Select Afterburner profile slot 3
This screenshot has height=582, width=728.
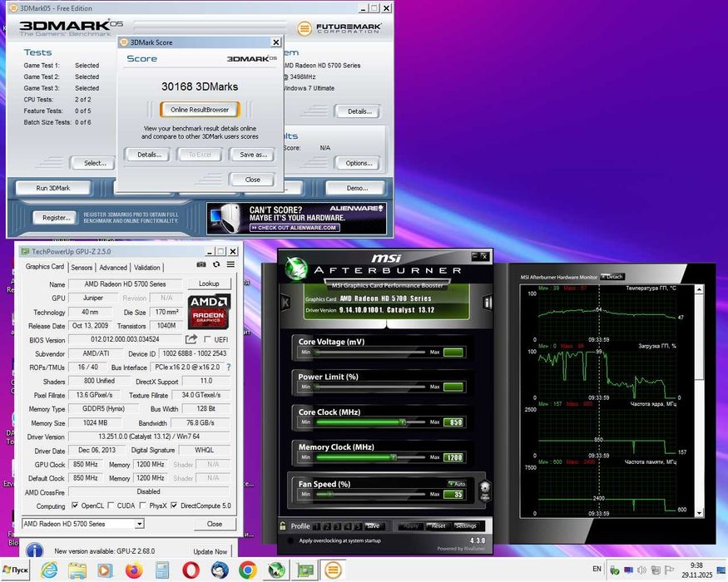click(x=338, y=526)
